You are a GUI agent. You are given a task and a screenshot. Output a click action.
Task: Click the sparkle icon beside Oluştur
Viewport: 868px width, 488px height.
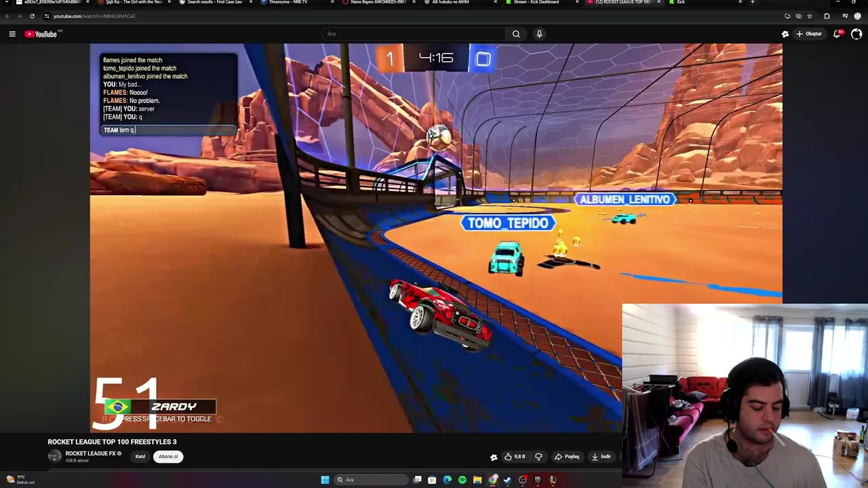tap(785, 34)
